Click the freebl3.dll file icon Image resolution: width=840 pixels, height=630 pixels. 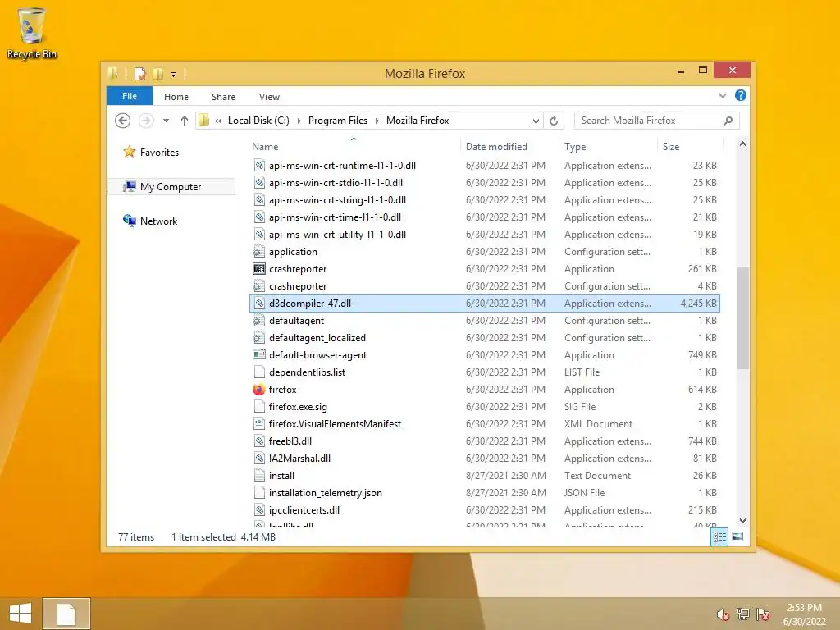tap(258, 441)
